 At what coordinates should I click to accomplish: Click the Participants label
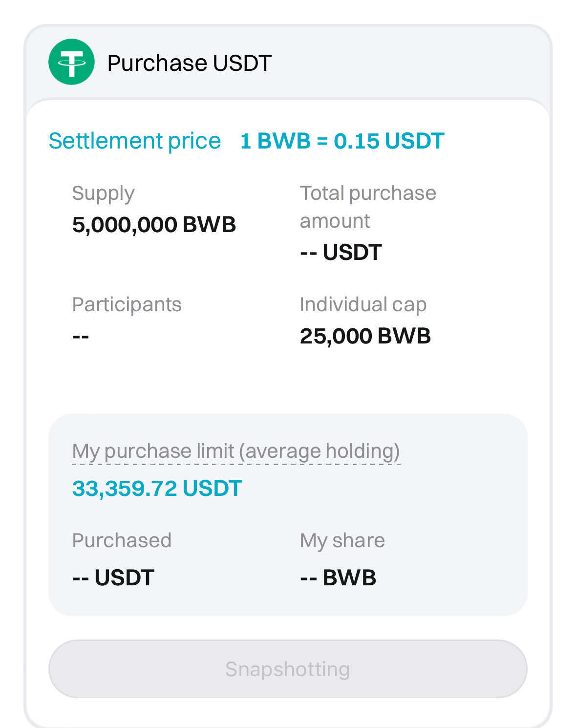tap(127, 304)
